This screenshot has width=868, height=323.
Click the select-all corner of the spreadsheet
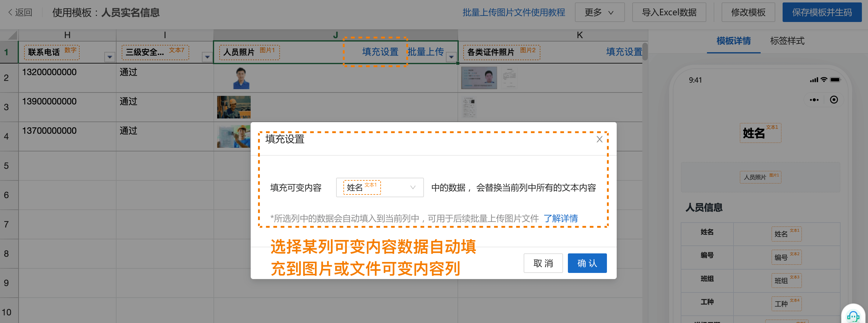(9, 35)
